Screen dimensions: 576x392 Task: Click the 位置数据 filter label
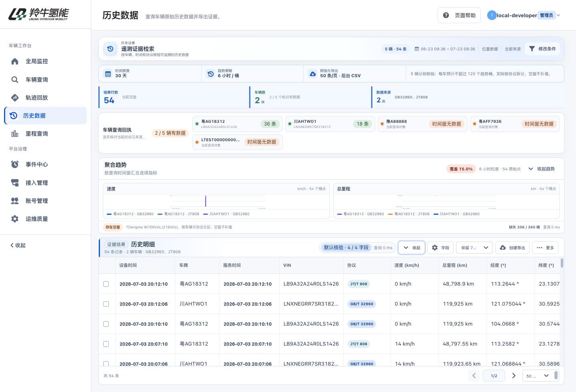tap(490, 49)
